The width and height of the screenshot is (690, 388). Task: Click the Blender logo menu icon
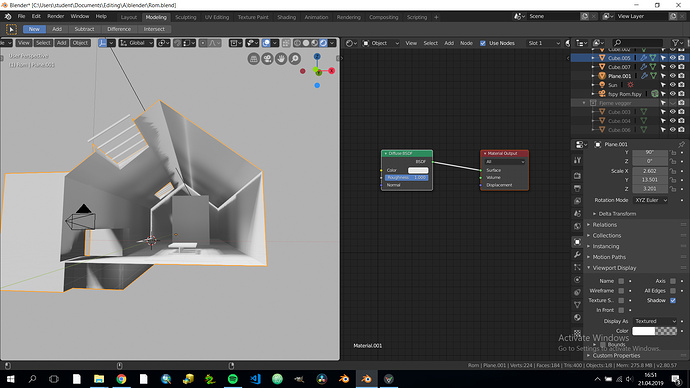pos(8,17)
